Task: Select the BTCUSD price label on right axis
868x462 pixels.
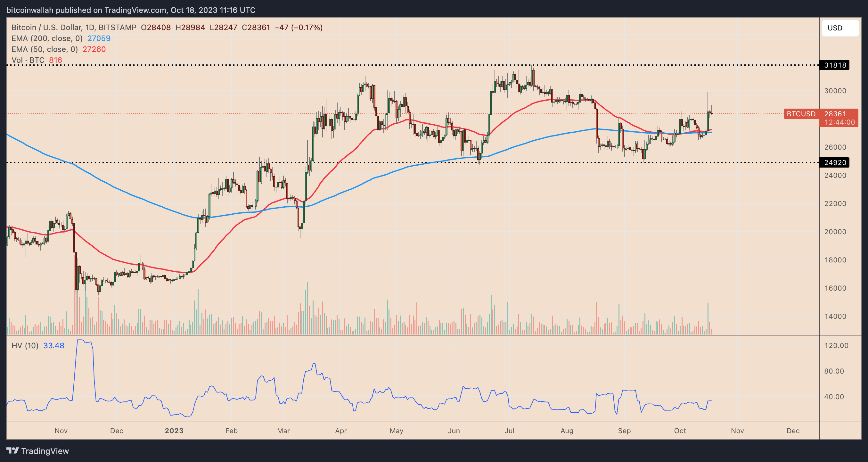Action: (801, 114)
